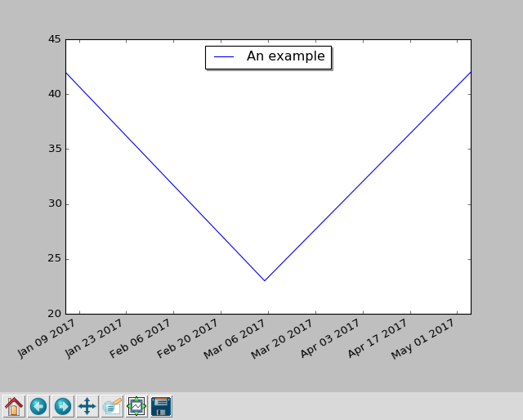Click the 'Jan 23 2017' axis label
Viewport: 523px width, 420px height.
(94, 338)
